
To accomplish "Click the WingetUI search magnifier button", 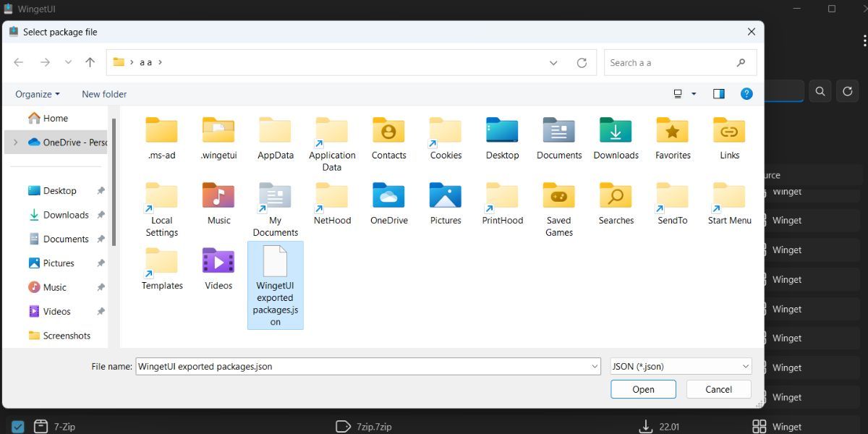I will coord(820,91).
